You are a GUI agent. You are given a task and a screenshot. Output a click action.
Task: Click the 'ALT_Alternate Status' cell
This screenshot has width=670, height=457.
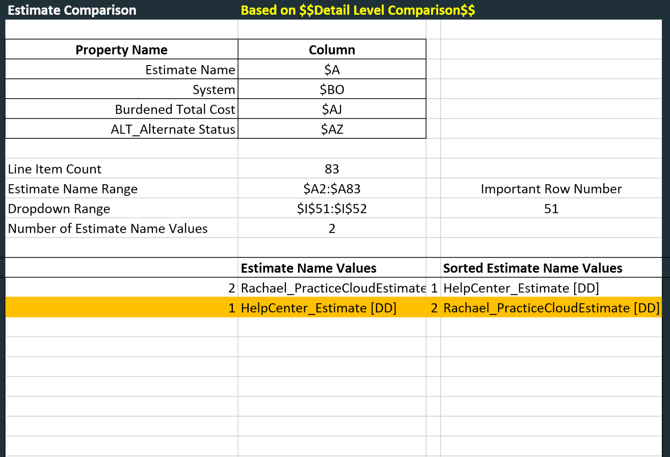[x=173, y=129]
